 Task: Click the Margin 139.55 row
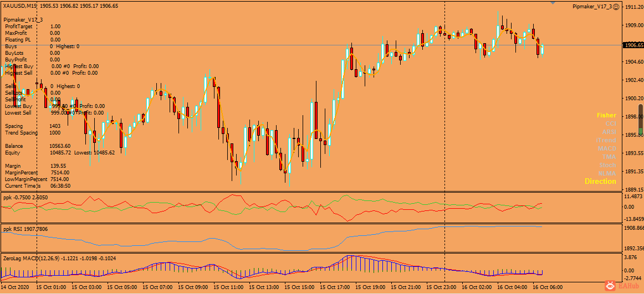(35, 166)
